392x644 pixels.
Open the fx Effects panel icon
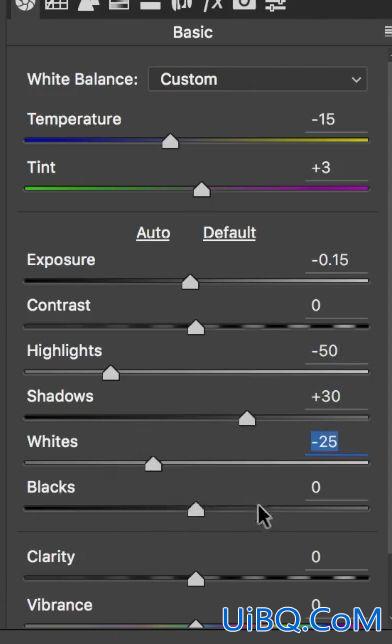(213, 4)
